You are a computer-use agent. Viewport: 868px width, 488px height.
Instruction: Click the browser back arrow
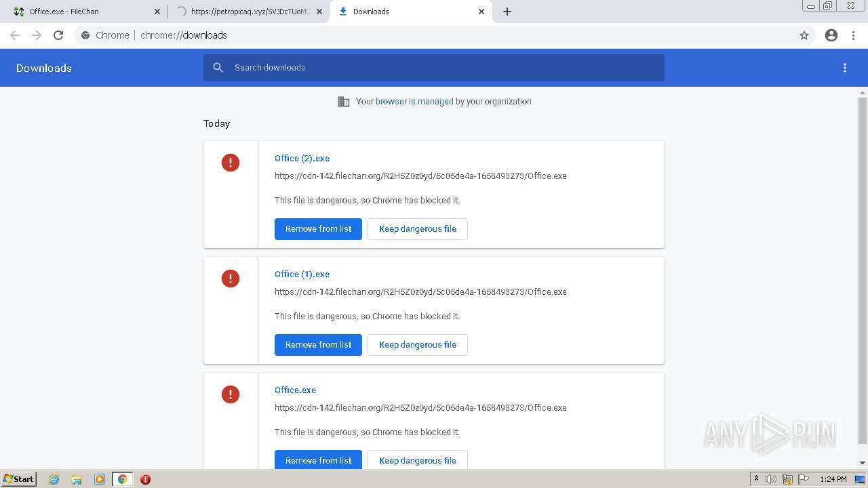pos(15,35)
